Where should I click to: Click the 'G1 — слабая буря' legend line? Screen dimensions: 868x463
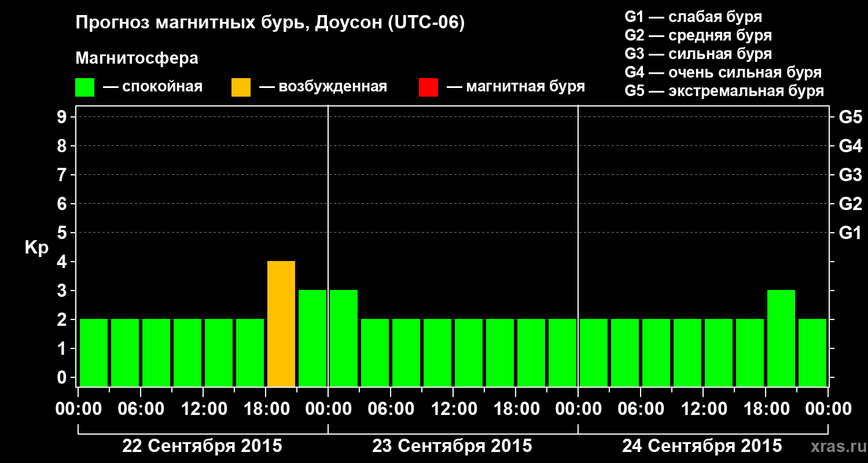coord(693,17)
